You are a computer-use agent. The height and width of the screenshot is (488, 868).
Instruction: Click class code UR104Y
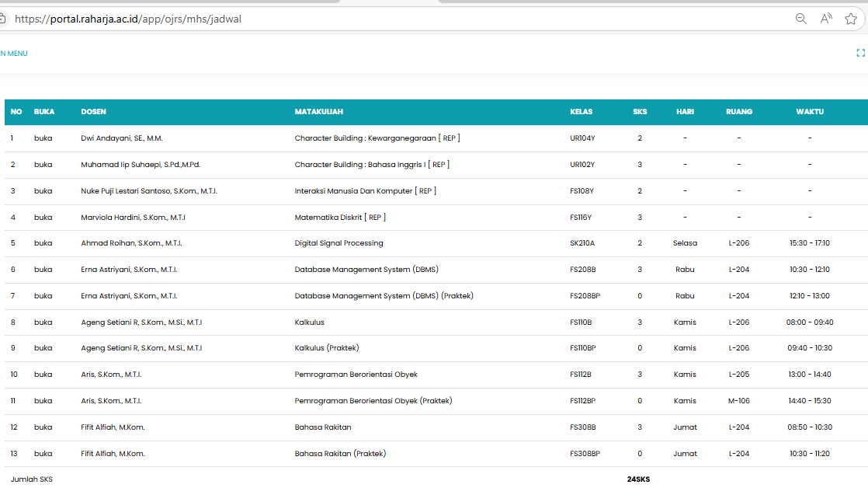coord(582,138)
